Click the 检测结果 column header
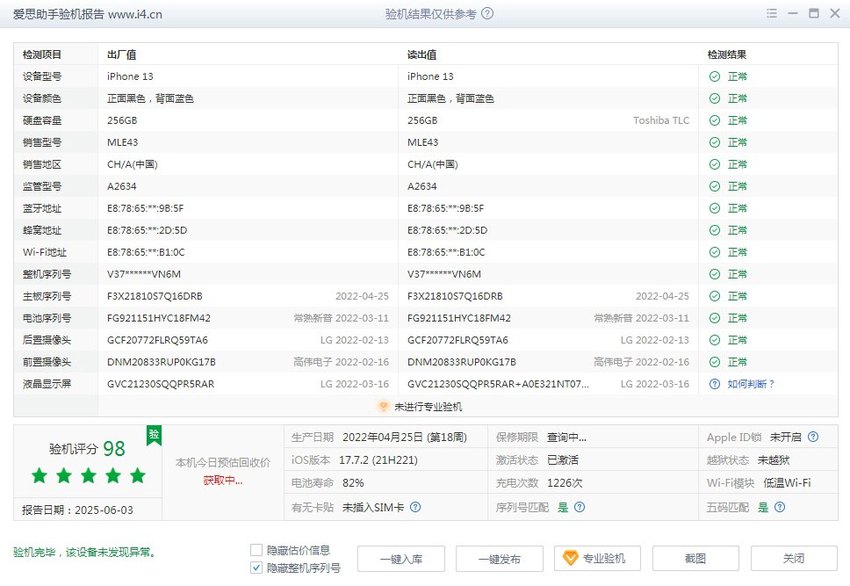The height and width of the screenshot is (586, 850). (727, 55)
